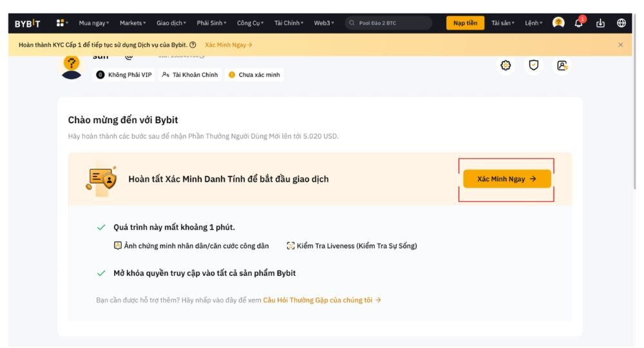Click the KYC banner help question icon
Screen dimensions: 644x348
[x=193, y=45]
